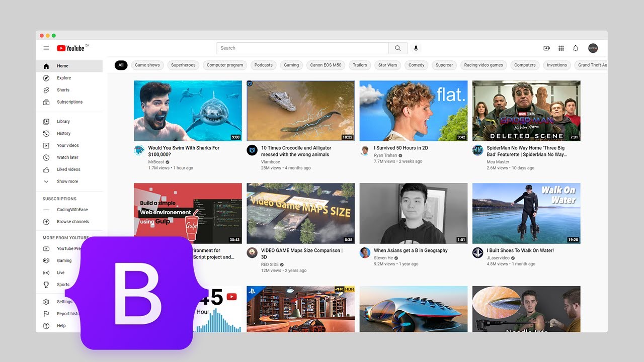The width and height of the screenshot is (644, 362).
Task: Open I Built Shoes To Walk title
Action: 520,251
